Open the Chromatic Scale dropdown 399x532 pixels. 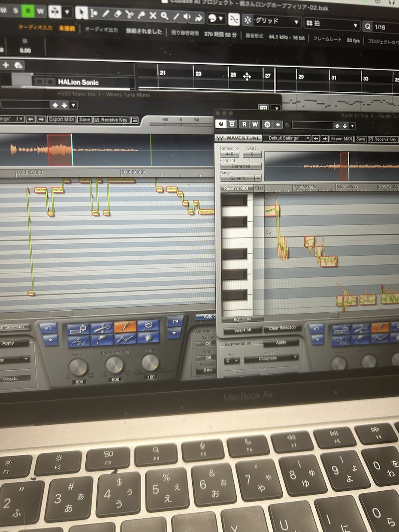point(271,358)
